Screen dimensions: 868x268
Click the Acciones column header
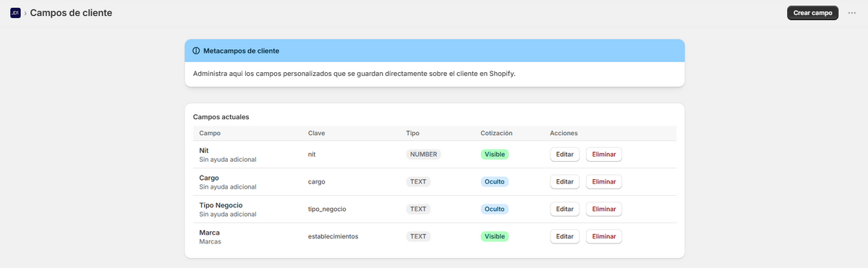[x=563, y=134]
